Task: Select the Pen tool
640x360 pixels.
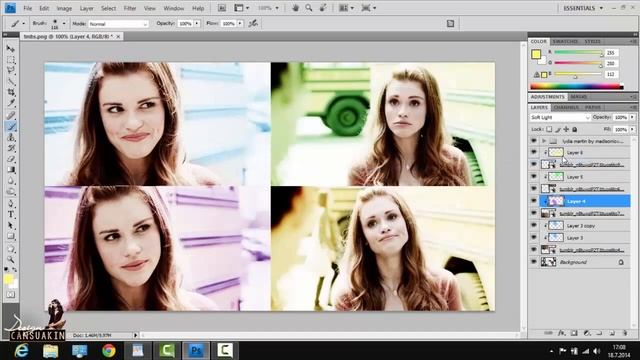Action: pyautogui.click(x=11, y=204)
